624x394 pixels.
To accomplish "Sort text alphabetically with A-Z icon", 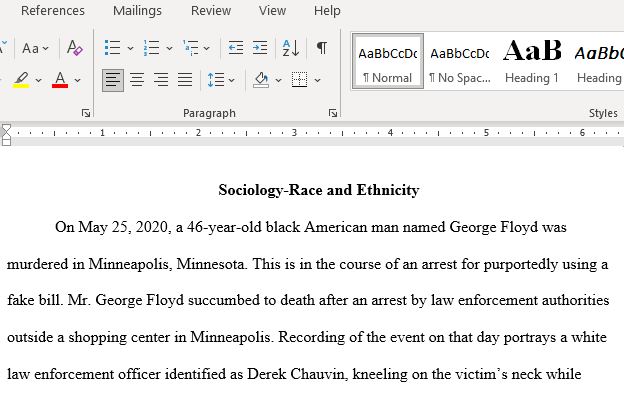I will tap(291, 48).
